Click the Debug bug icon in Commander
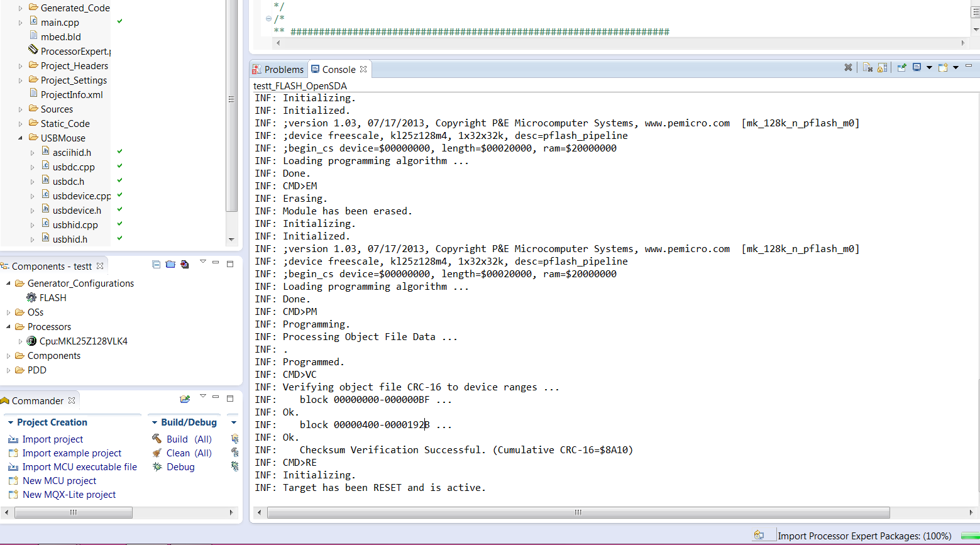 tap(157, 466)
